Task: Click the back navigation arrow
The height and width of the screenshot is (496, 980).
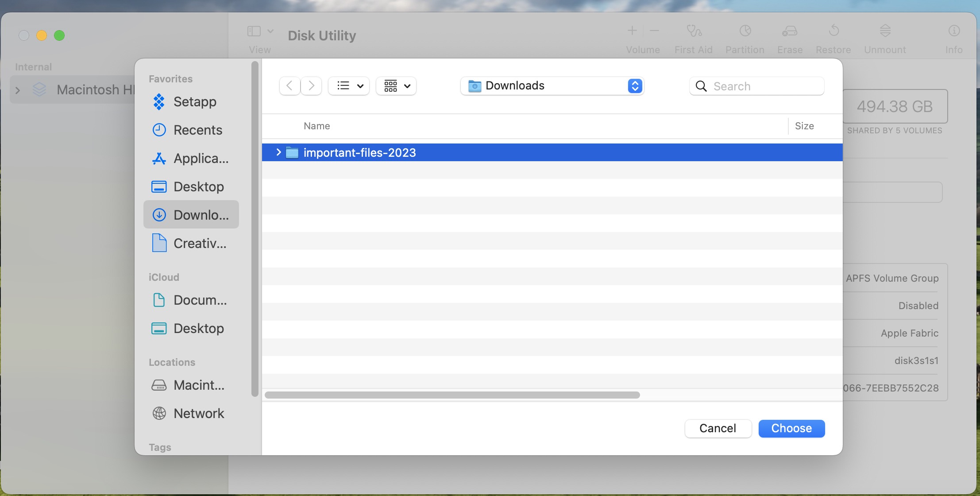Action: [x=289, y=85]
